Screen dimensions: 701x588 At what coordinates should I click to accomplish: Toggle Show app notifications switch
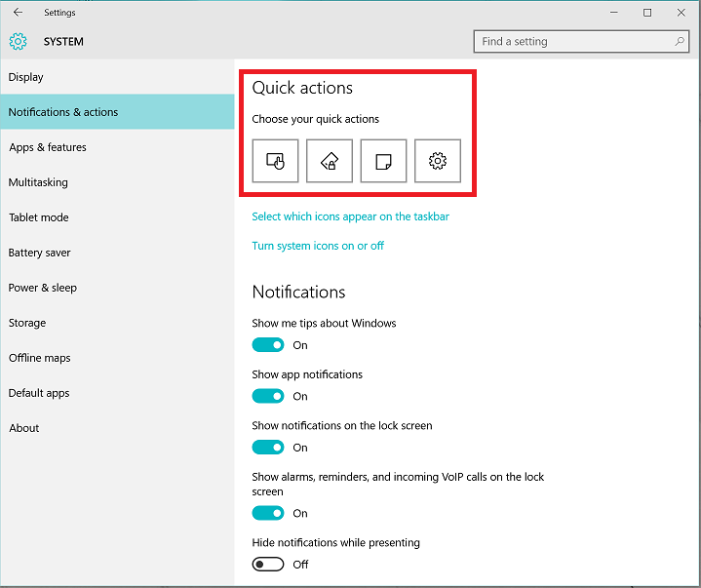coord(268,396)
